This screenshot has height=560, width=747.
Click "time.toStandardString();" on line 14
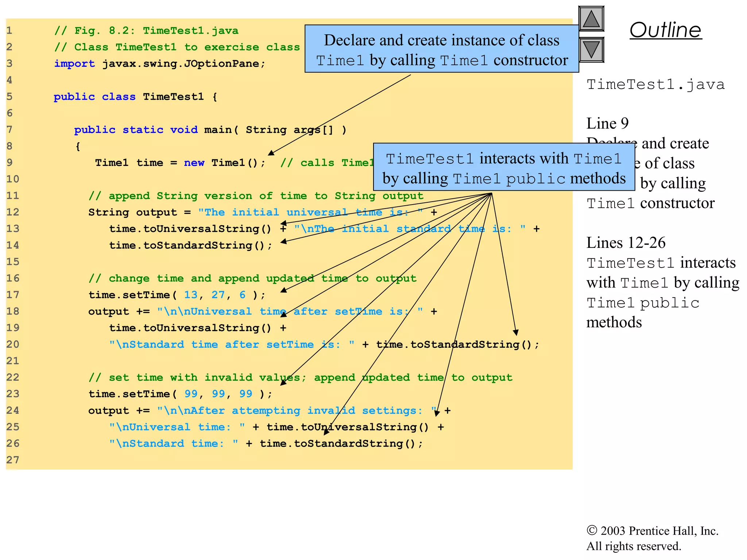(191, 245)
